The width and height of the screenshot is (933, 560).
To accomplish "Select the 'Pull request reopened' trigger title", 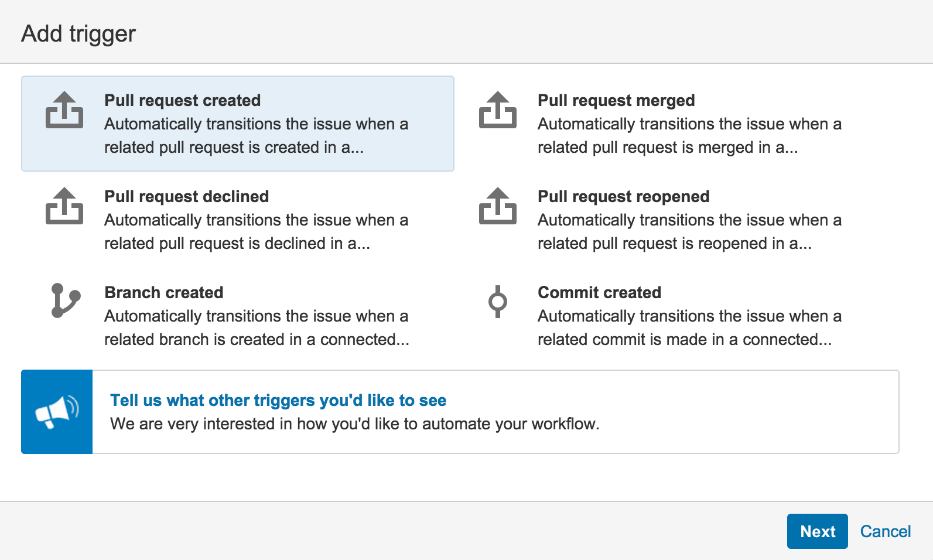I will (x=623, y=196).
